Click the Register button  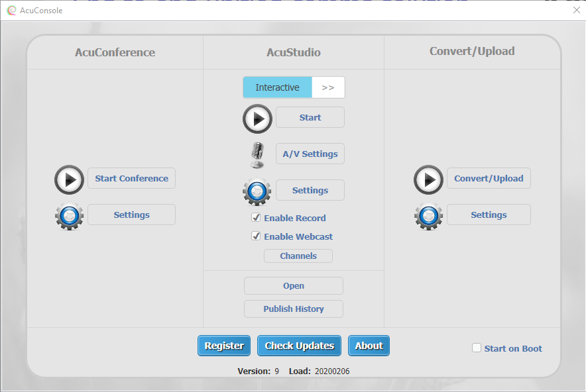[224, 346]
